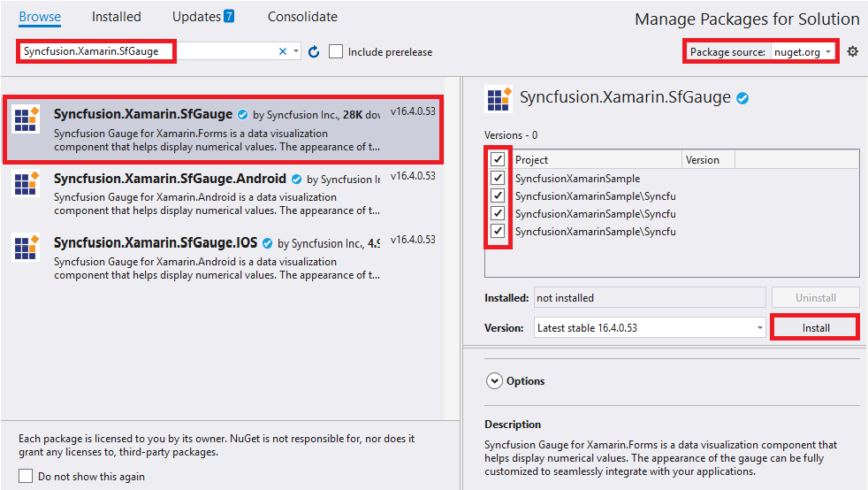Open the Updates tab
868x490 pixels.
203,17
